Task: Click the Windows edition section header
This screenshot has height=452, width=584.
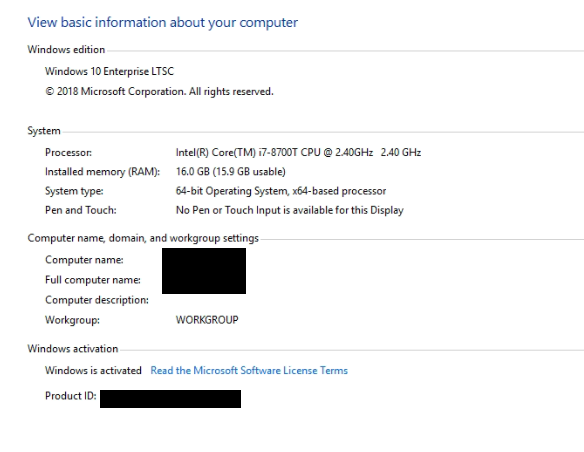Action: point(66,50)
